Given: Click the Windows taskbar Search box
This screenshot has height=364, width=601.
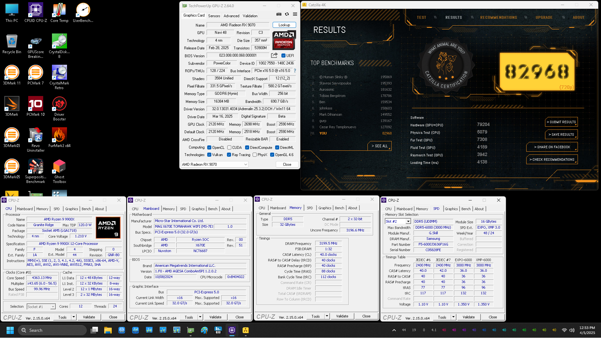Looking at the screenshot, I should [x=52, y=330].
